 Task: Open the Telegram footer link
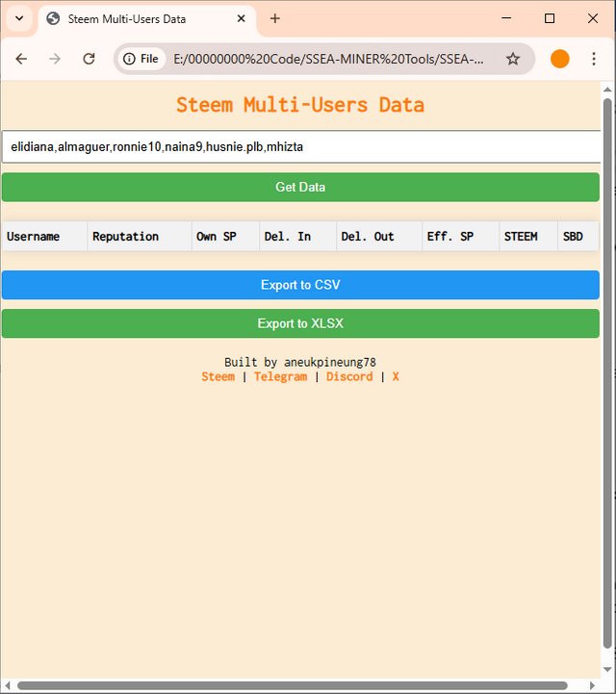[x=280, y=376]
